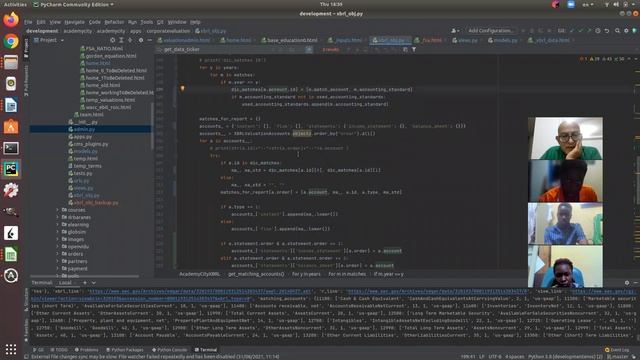
Task: Open Ubuntu Software in the dock
Action: (11, 127)
